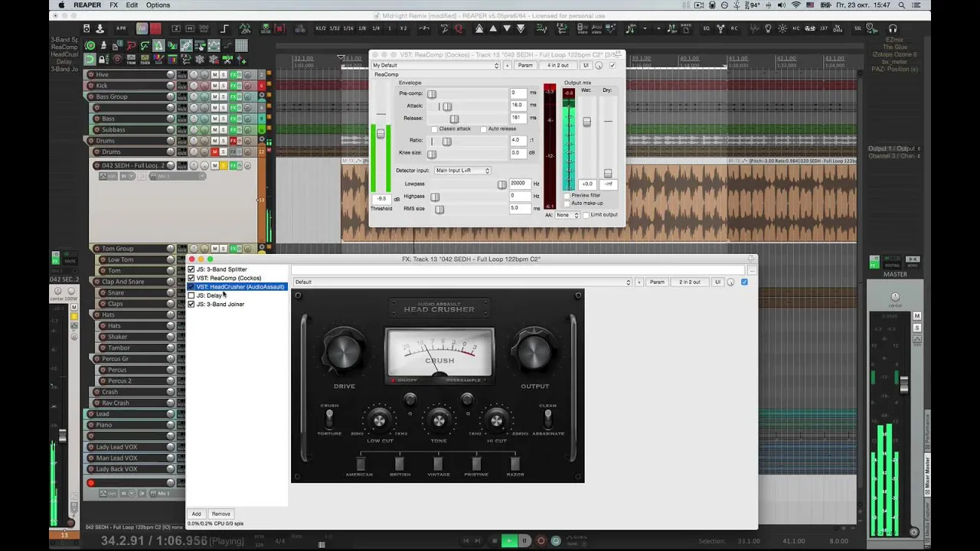Open the Options menu
Viewport: 980px width, 551px height.
point(158,5)
